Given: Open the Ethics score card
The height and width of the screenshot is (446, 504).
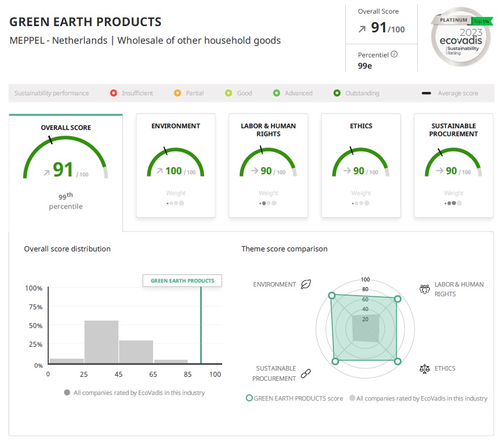Looking at the screenshot, I should pos(361,165).
